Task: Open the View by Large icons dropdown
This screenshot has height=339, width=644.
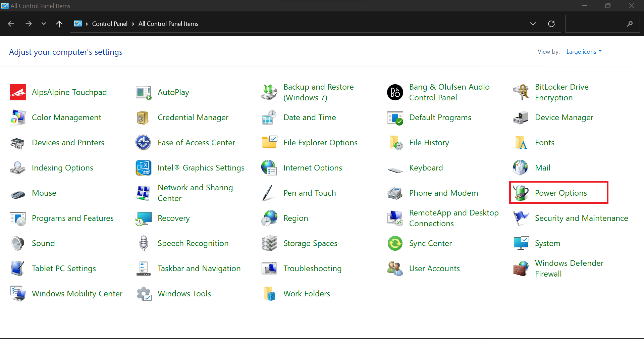Action: (584, 52)
